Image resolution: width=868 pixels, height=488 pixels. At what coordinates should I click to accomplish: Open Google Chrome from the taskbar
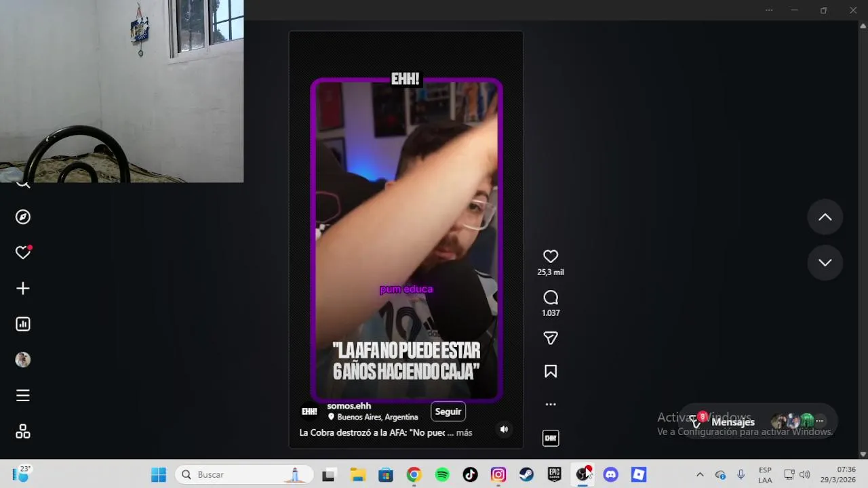(414, 474)
